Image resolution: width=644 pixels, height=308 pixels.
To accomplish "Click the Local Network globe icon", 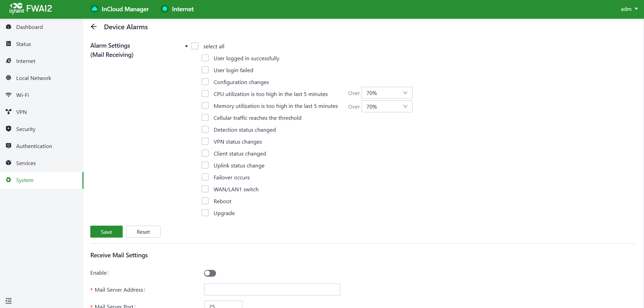I will click(x=9, y=78).
